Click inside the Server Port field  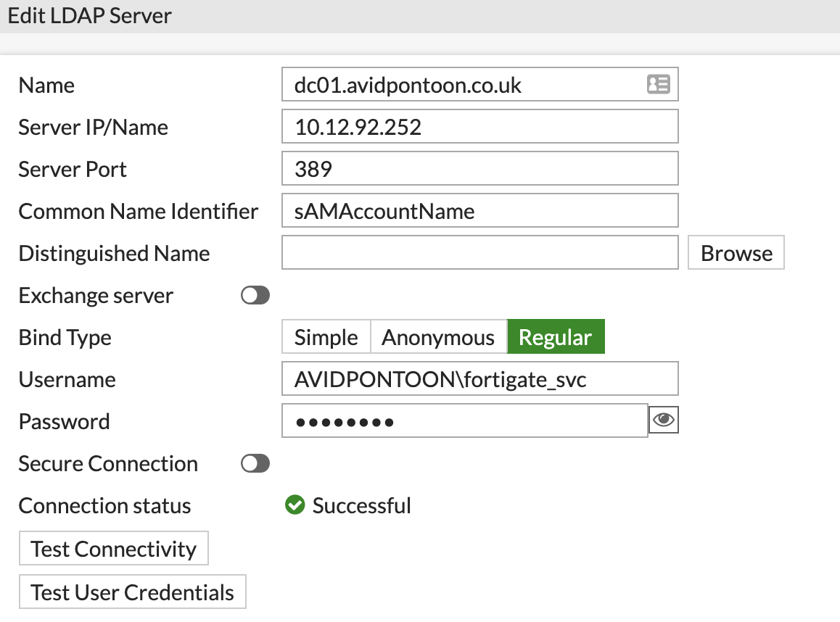click(480, 168)
